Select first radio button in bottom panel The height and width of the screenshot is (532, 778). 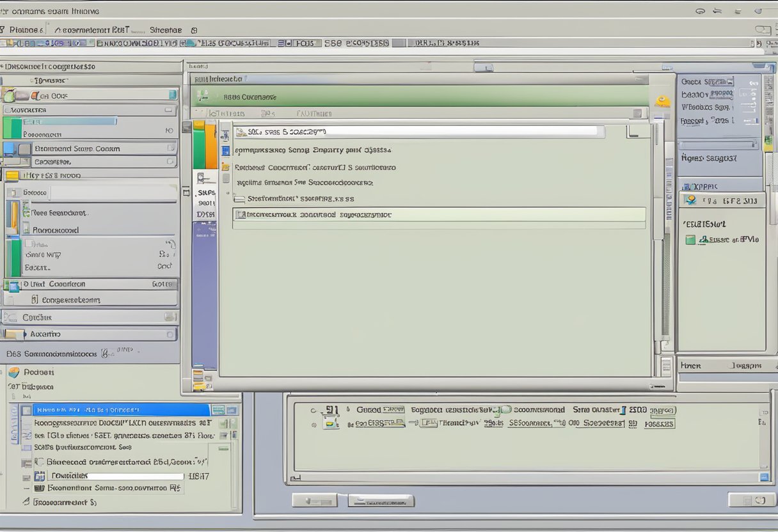pos(313,411)
